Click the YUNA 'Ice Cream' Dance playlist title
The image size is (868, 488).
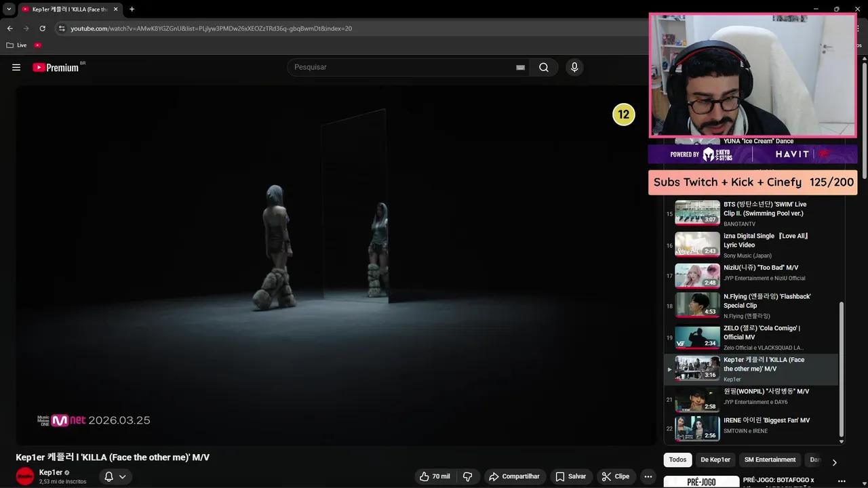758,141
